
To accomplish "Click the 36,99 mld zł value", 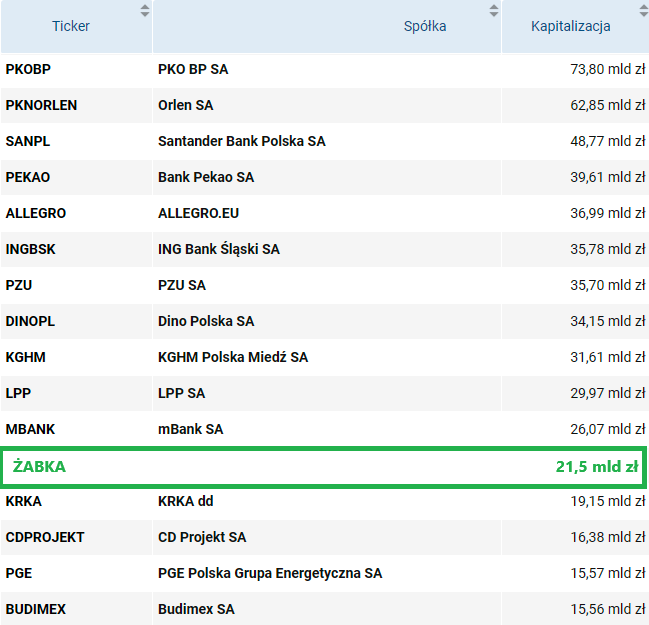I will click(x=608, y=213).
